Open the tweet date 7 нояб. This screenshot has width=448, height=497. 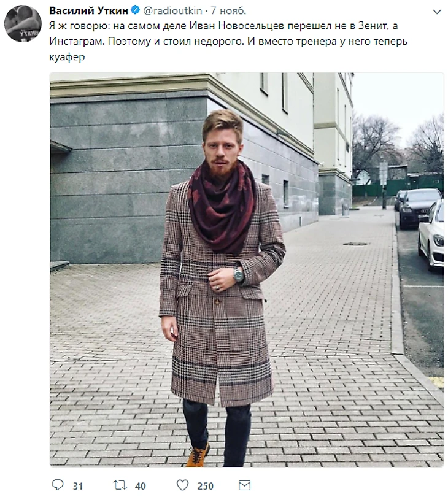[228, 10]
